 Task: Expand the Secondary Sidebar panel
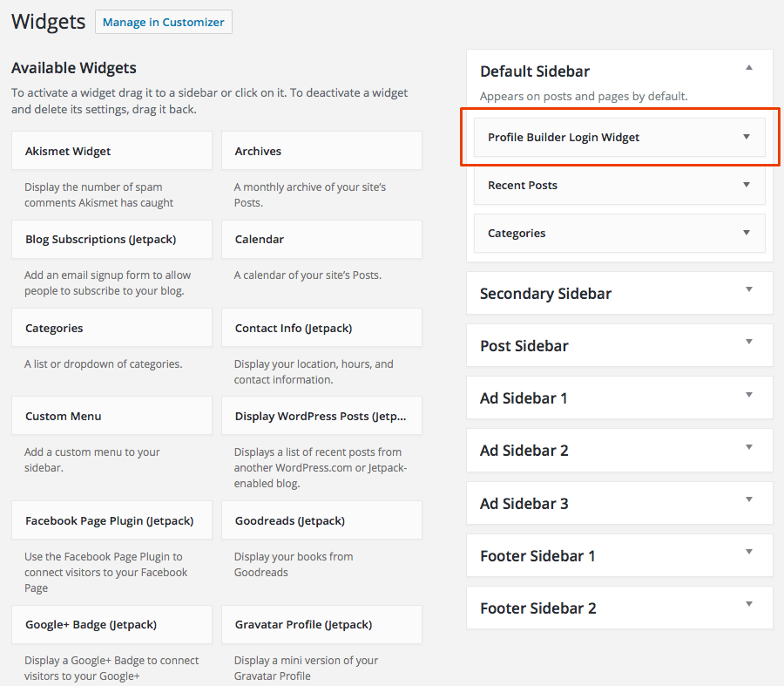[748, 293]
